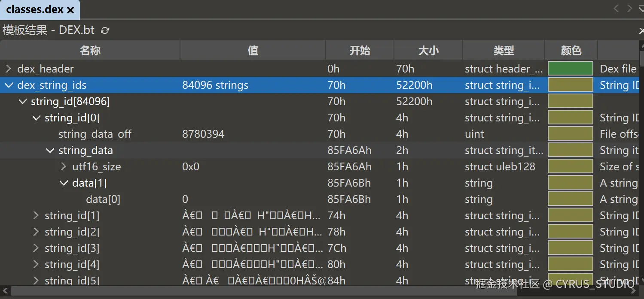This screenshot has height=299, width=644.
Task: Click the 85FA6Ah start of string_data
Action: click(349, 150)
